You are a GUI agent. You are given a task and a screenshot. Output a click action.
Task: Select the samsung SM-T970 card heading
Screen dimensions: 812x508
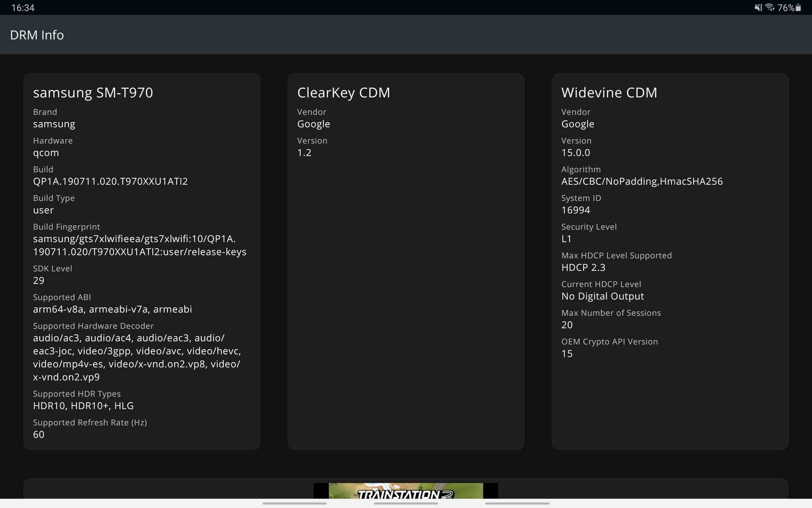93,93
